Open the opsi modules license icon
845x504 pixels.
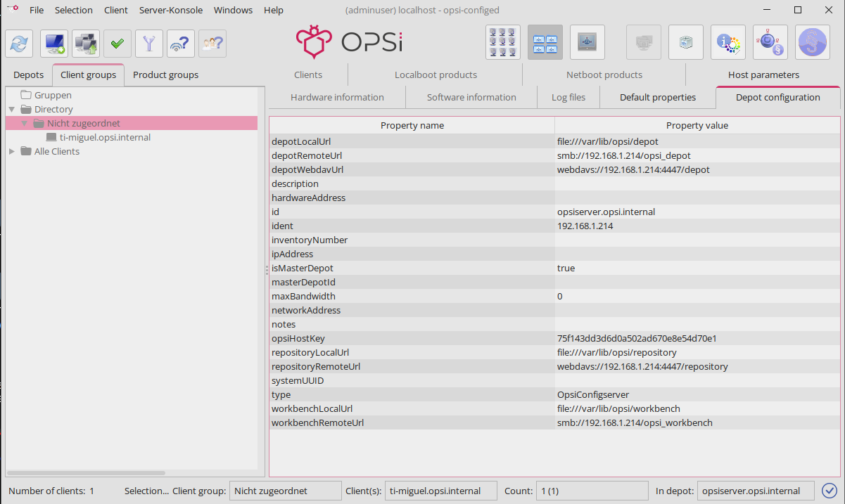tap(770, 42)
